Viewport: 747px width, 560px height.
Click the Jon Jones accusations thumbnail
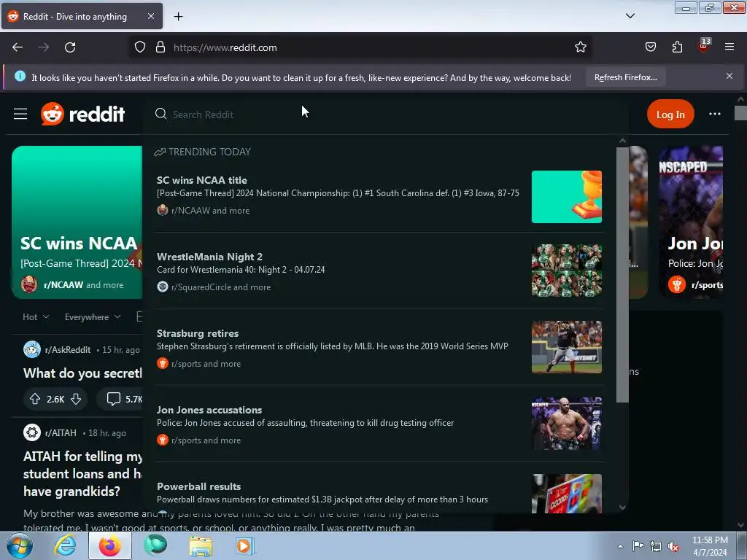[566, 424]
